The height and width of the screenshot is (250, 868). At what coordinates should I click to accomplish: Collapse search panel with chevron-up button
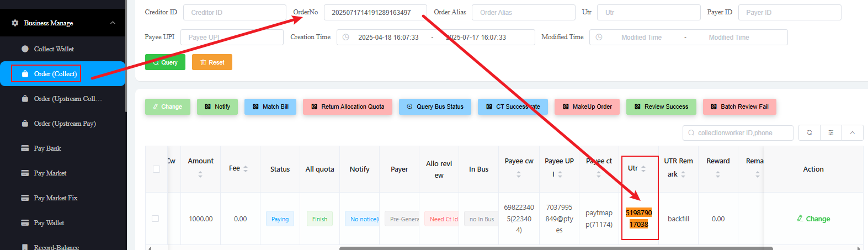click(853, 133)
